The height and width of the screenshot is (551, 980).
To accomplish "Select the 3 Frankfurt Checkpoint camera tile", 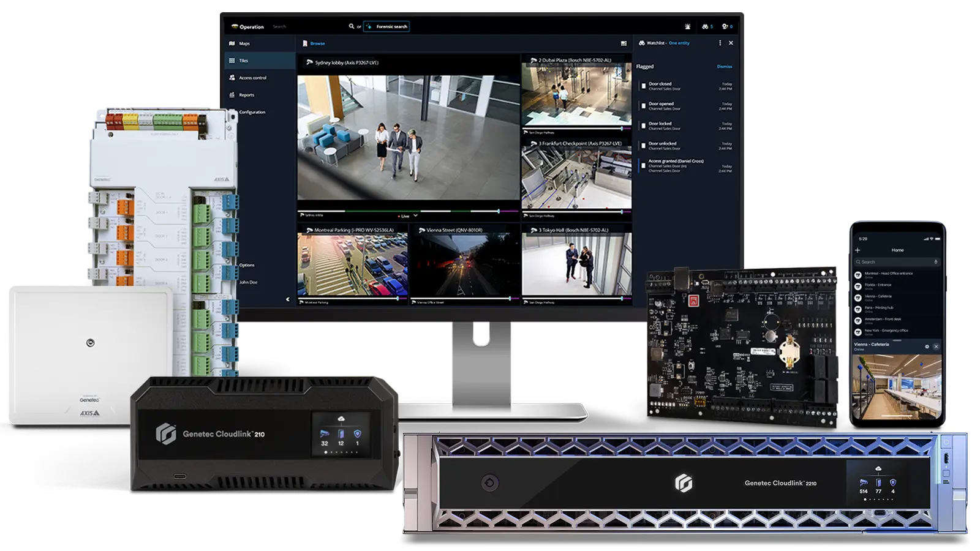I will point(576,178).
